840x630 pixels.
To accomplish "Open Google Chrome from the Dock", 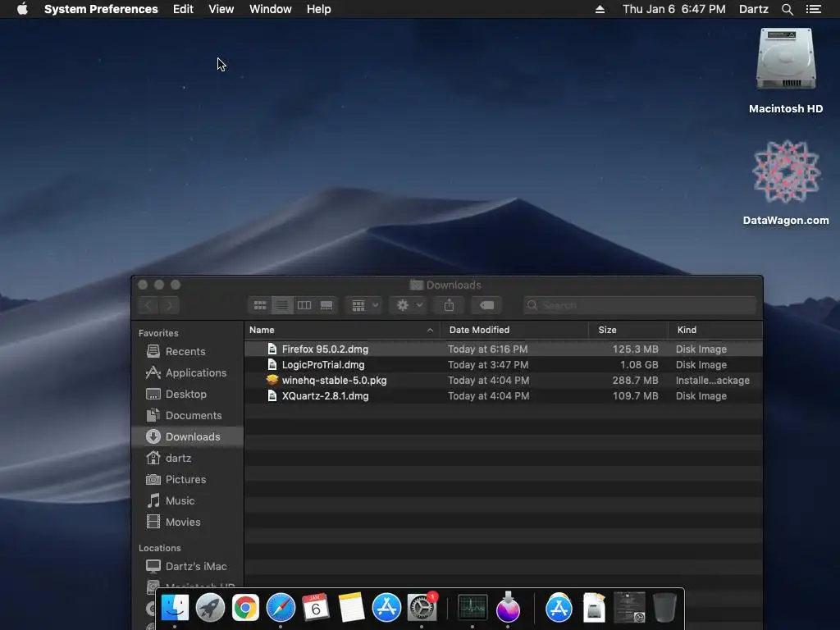I will coord(245,608).
